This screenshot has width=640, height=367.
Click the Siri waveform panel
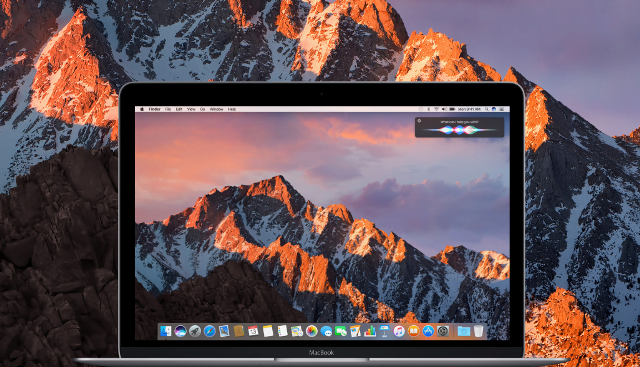(459, 127)
